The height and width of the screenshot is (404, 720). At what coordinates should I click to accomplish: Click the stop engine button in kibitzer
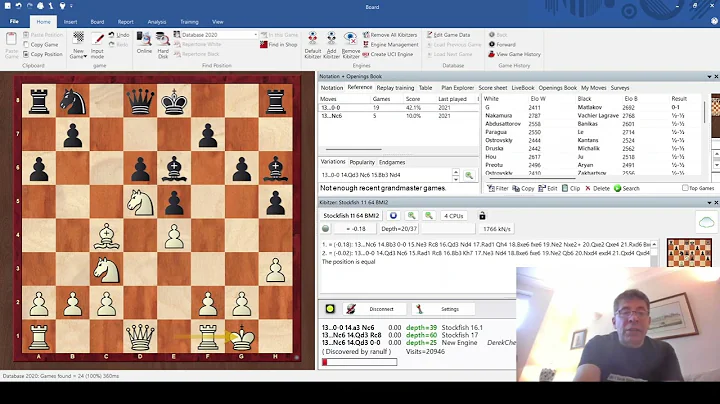click(393, 216)
